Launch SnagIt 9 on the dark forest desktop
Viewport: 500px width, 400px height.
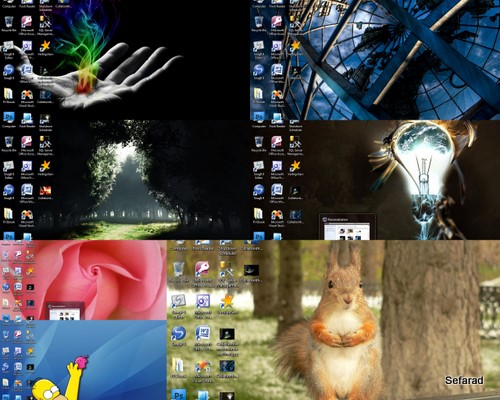pyautogui.click(x=9, y=190)
